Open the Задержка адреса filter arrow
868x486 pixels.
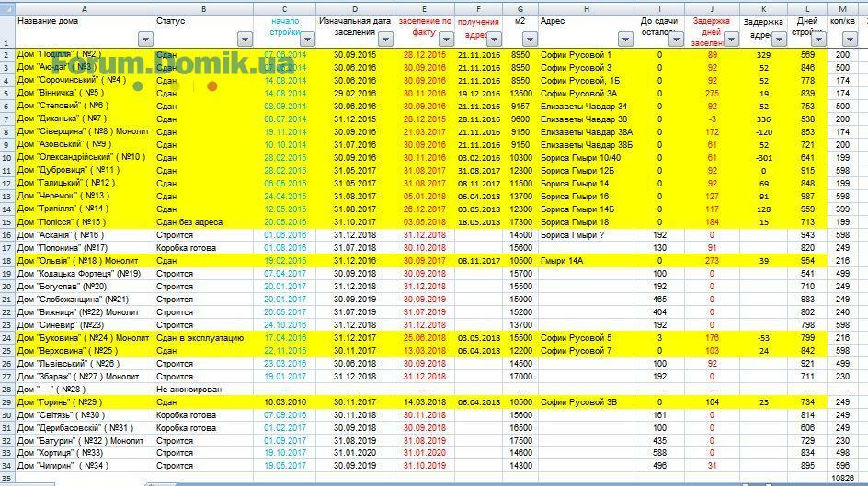point(779,40)
